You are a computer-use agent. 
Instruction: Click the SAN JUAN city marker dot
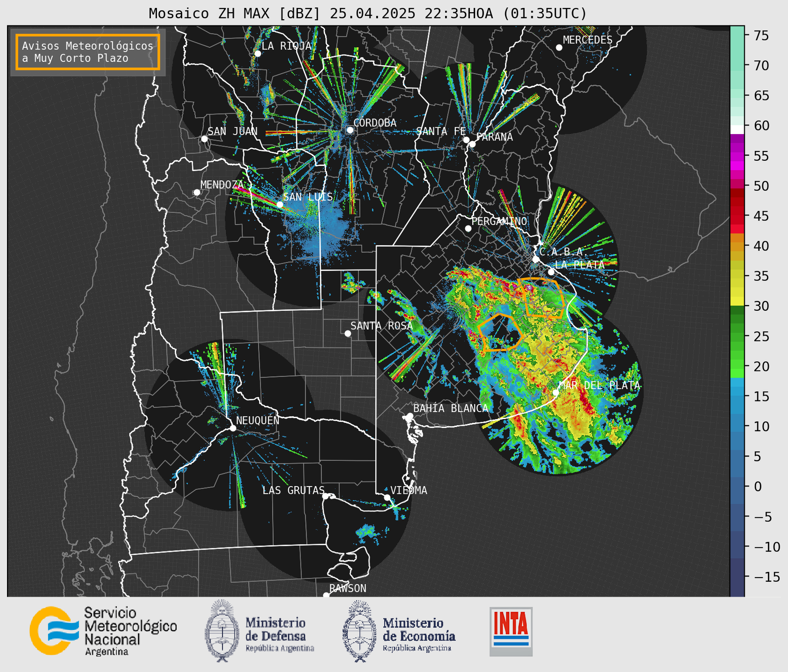(204, 139)
